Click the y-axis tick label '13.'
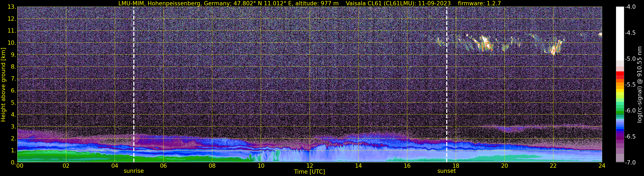Screen dimensions: 644x176 pyautogui.click(x=12, y=7)
